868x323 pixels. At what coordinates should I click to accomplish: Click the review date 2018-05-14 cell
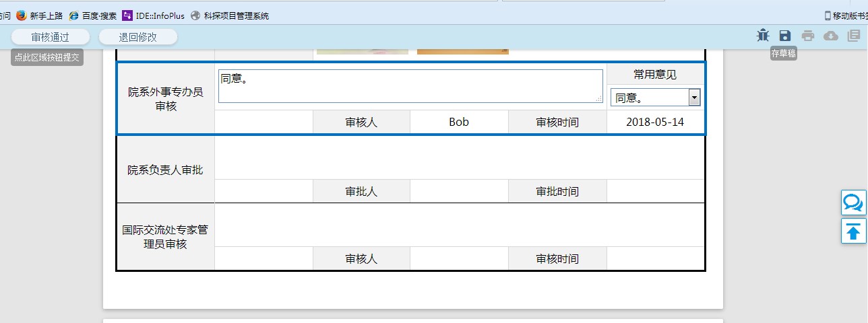[x=655, y=122]
